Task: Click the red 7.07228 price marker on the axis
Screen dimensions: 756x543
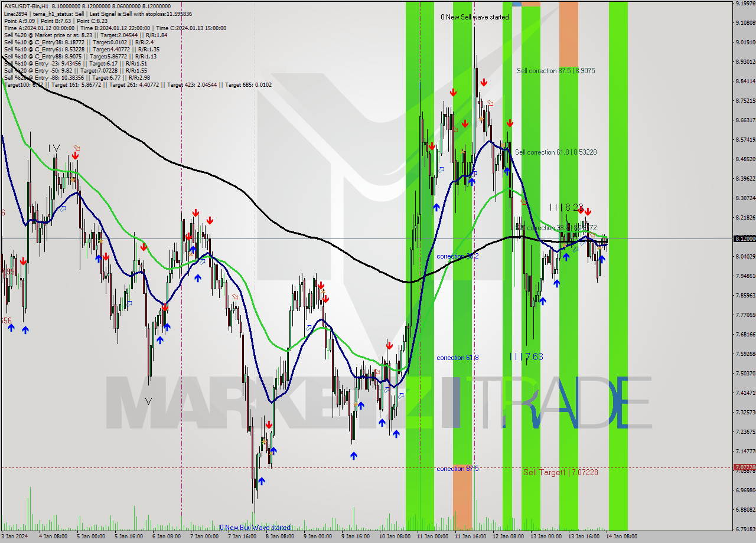Action: click(744, 467)
